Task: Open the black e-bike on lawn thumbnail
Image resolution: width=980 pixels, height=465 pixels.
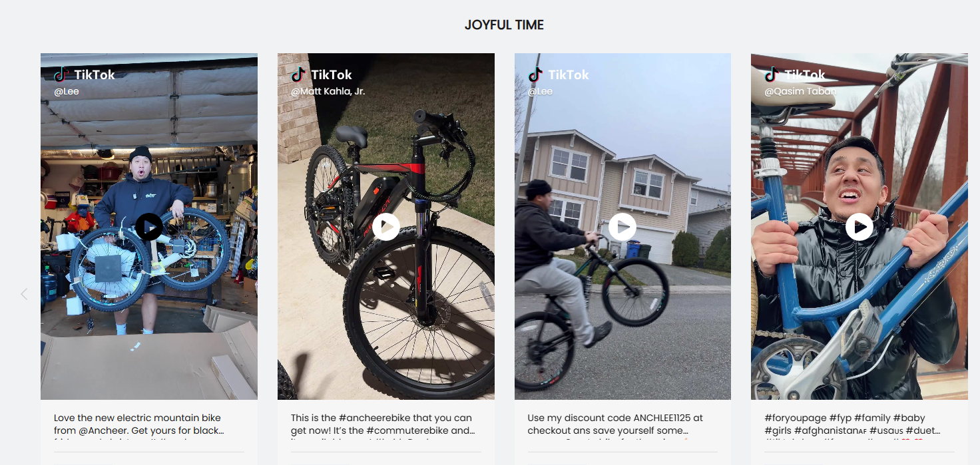Action: click(386, 226)
